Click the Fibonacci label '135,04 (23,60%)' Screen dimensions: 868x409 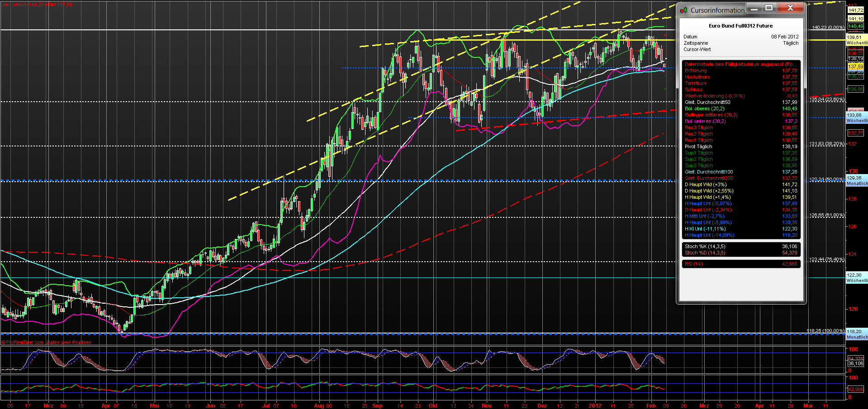click(x=827, y=99)
